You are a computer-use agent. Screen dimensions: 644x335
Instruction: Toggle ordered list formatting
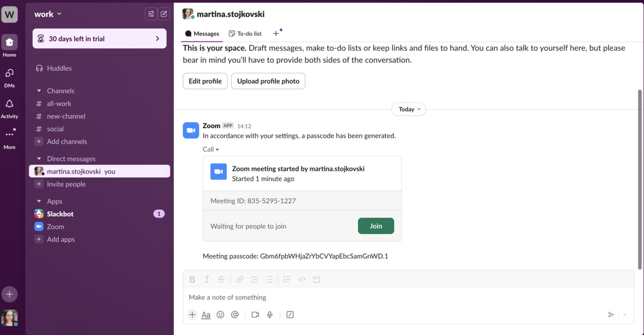click(254, 279)
